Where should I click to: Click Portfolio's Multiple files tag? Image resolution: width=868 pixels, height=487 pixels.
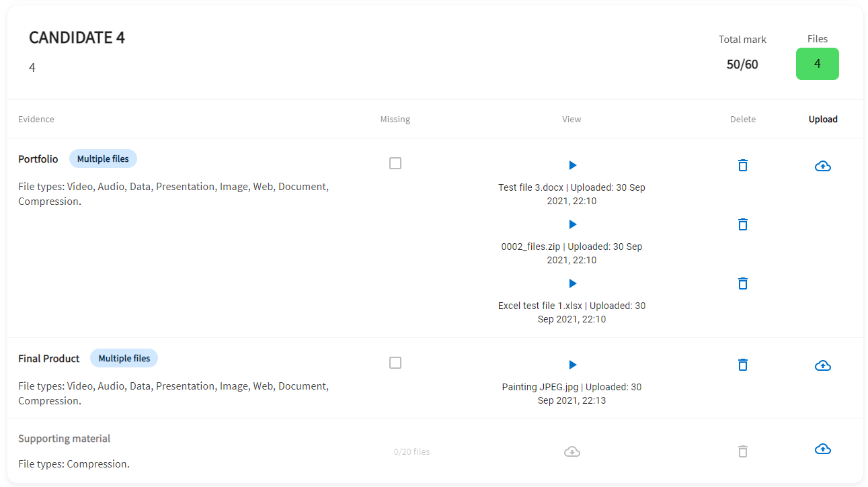[104, 159]
